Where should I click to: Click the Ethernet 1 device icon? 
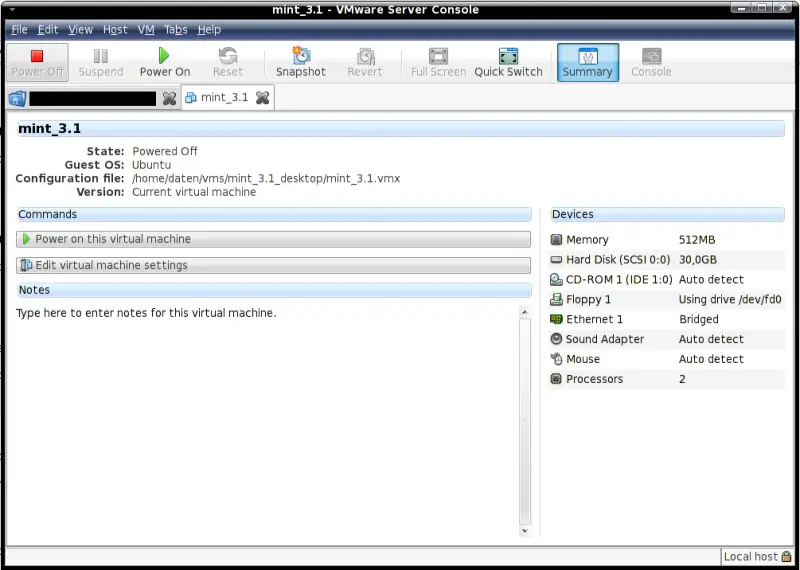coord(556,319)
